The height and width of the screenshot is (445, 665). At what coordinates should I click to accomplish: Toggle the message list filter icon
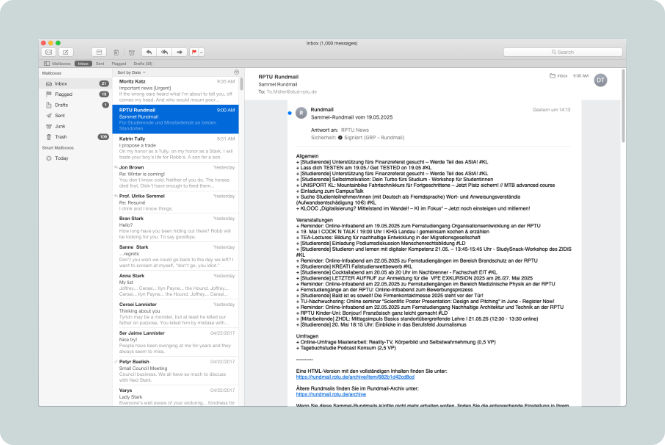click(235, 72)
